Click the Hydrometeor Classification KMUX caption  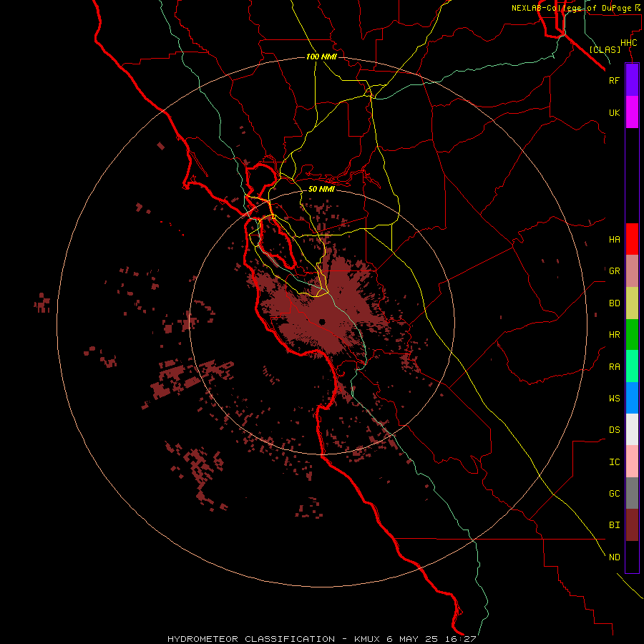point(321,639)
